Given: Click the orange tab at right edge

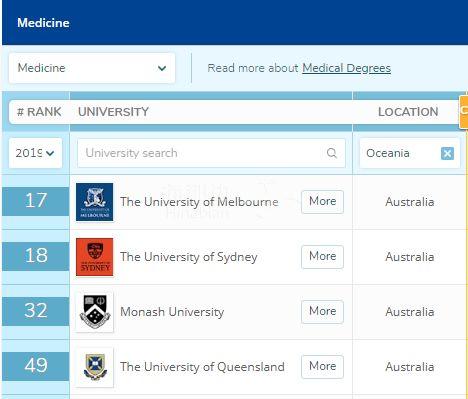Looking at the screenshot, I should tap(464, 112).
